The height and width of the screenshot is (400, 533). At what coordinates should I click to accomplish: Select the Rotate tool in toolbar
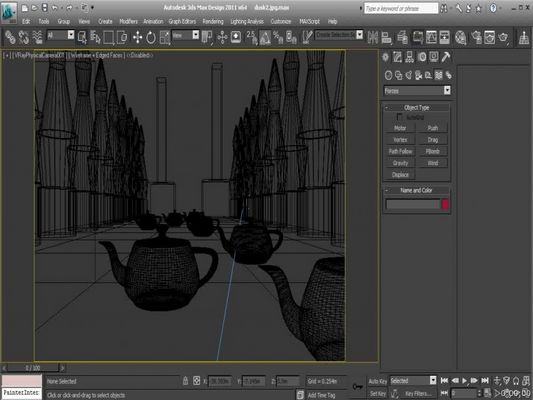tap(151, 37)
